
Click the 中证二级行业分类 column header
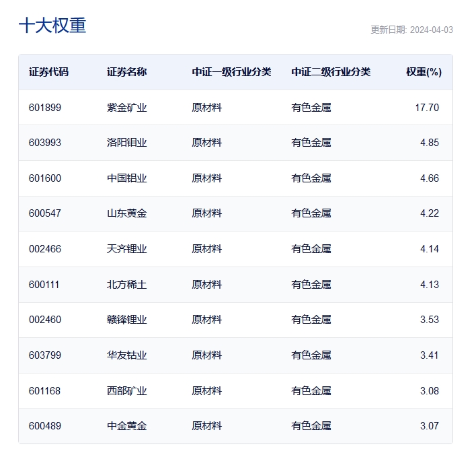click(331, 72)
